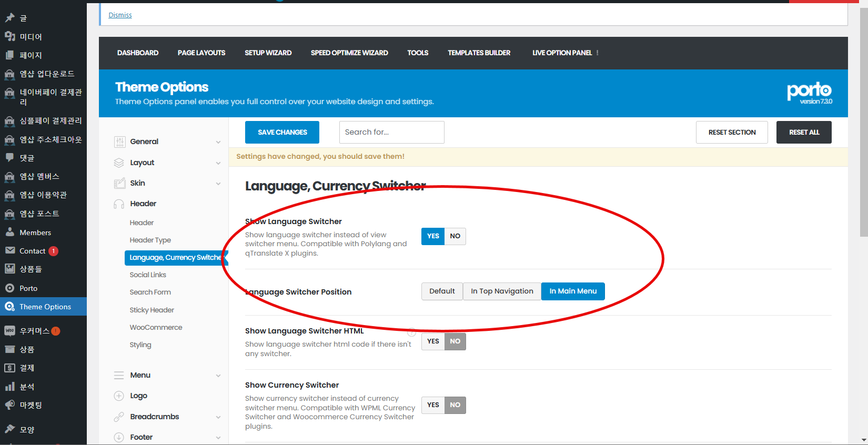
Task: Click the Skin section icon
Action: pos(119,183)
